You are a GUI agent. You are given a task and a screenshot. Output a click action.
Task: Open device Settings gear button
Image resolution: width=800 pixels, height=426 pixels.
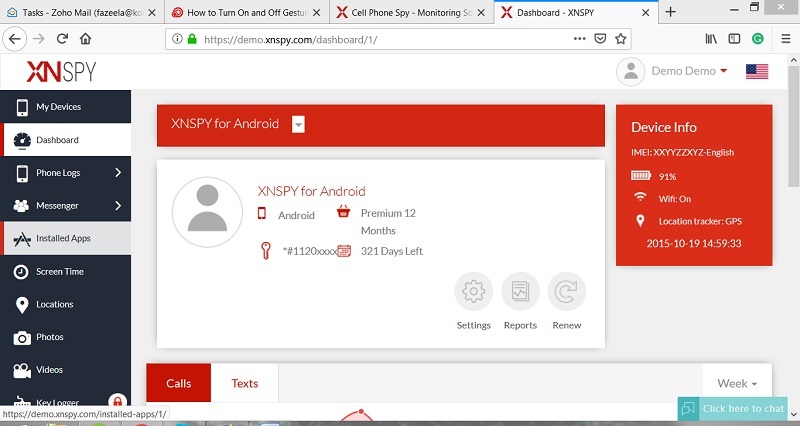pyautogui.click(x=473, y=291)
